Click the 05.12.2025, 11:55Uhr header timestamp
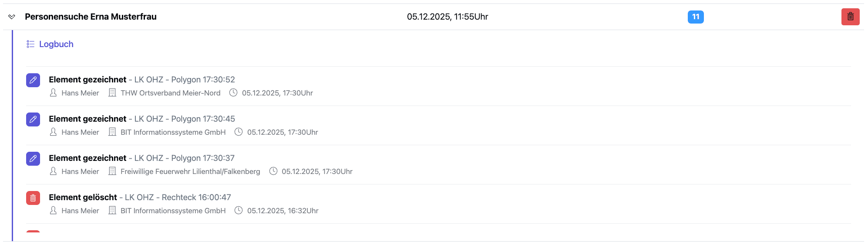868x249 pixels. coord(447,17)
